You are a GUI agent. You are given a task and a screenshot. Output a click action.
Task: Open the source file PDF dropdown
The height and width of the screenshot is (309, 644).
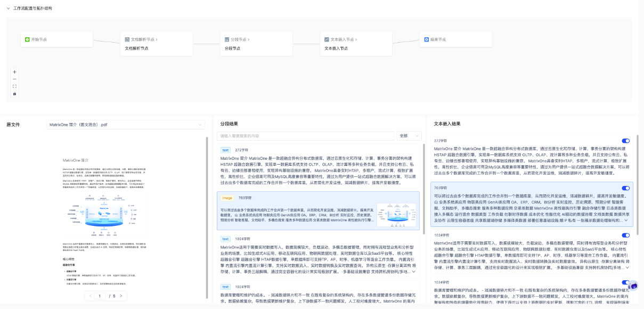[x=125, y=125]
